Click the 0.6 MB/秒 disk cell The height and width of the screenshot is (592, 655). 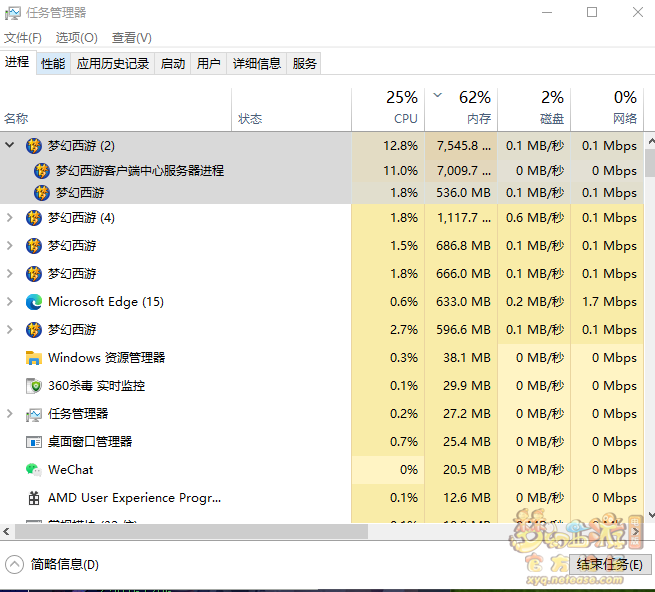(x=534, y=218)
